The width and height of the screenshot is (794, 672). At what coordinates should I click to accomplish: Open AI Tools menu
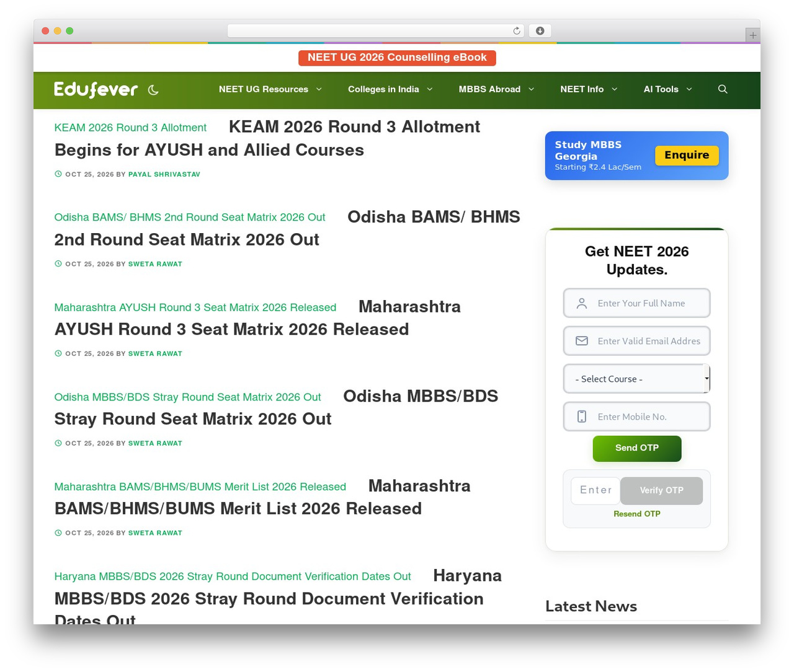click(x=661, y=89)
